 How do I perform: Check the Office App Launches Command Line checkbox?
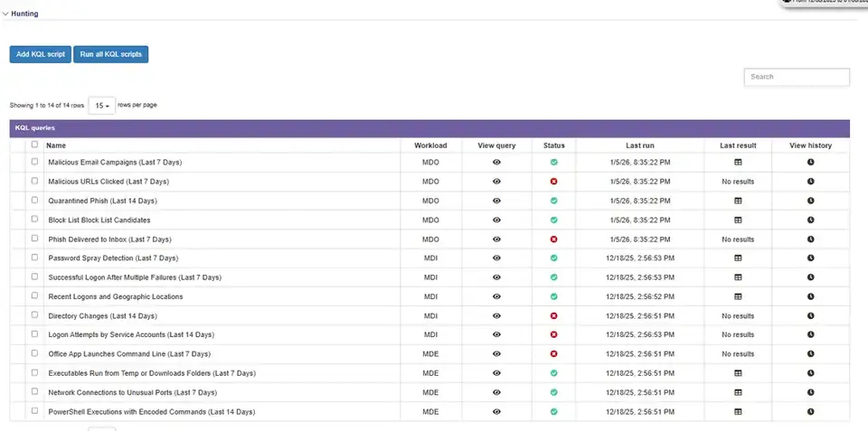(x=35, y=353)
